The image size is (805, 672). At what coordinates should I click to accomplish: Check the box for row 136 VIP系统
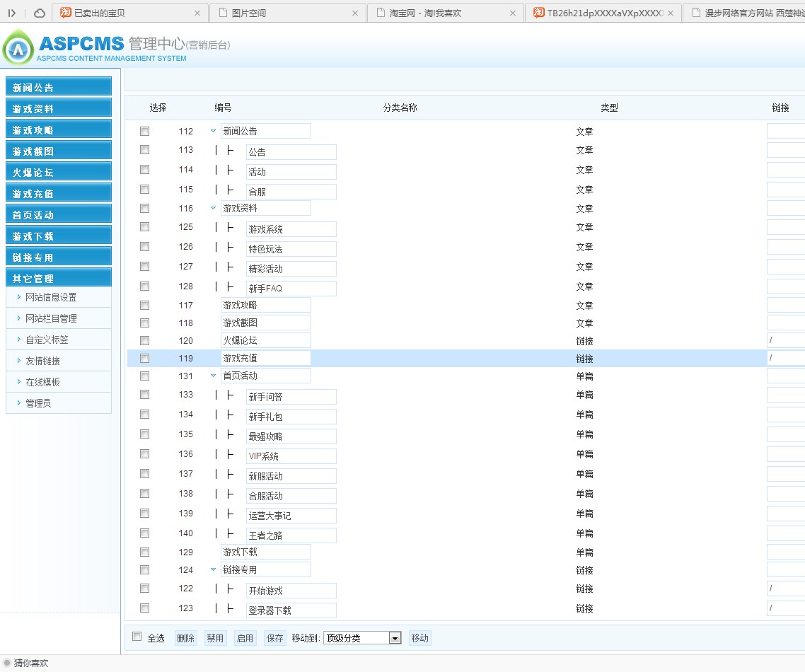[x=145, y=454]
